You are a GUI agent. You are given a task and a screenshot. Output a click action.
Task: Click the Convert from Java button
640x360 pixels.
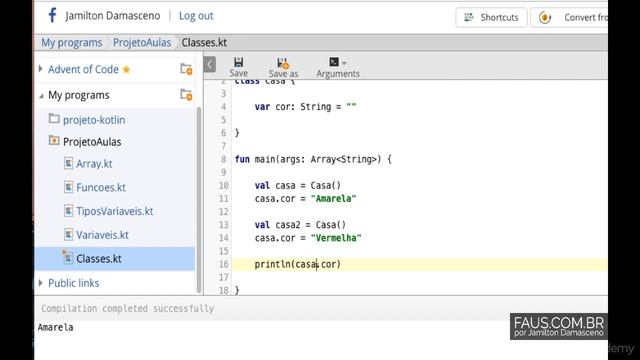[569, 18]
